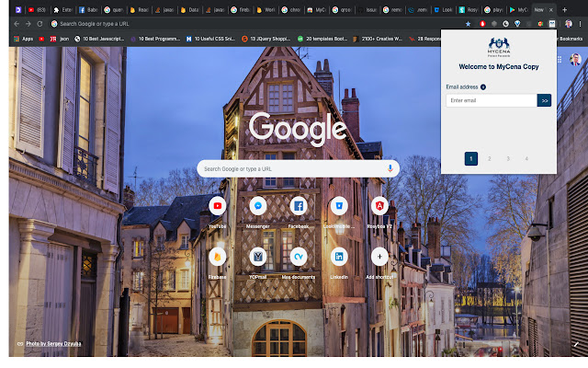The image size is (588, 368).
Task: Open the Google account profile picture
Action: (575, 60)
